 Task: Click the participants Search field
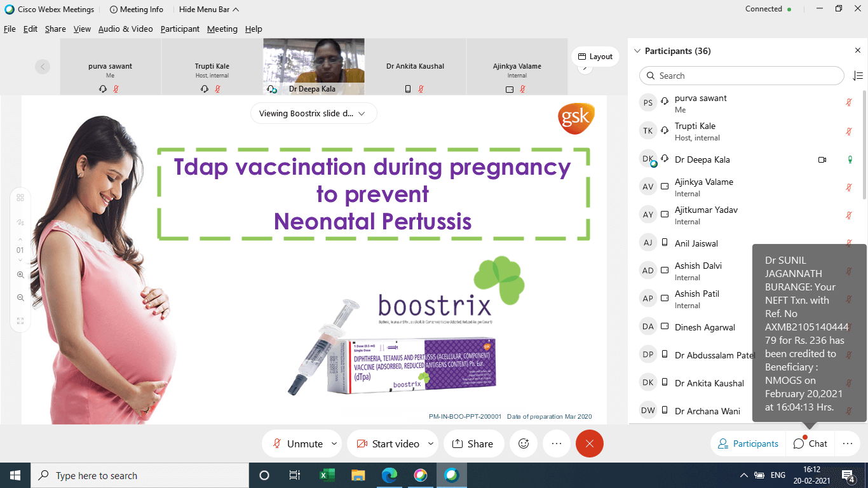742,76
